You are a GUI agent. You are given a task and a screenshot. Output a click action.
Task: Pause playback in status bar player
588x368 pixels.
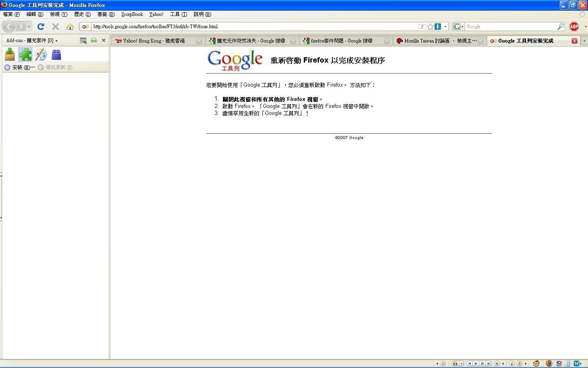click(x=482, y=364)
